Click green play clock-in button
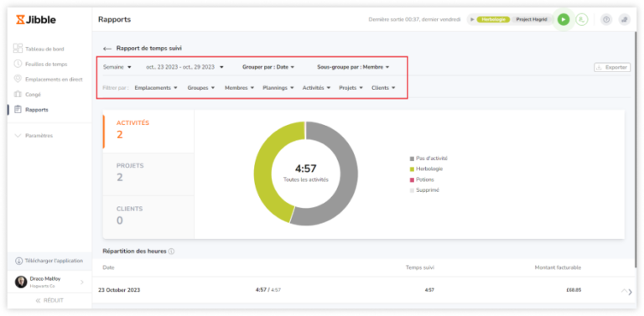Screen dimensions: 644x316 (563, 19)
